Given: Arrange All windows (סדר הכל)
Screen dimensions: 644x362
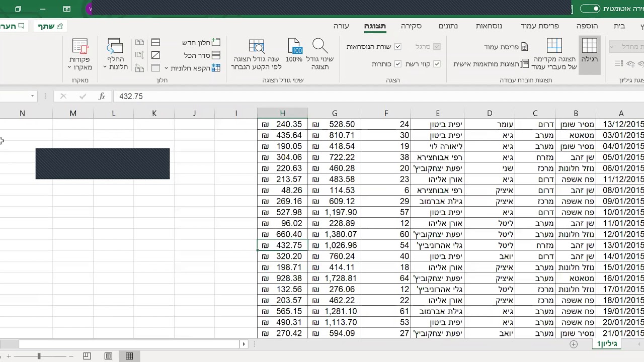Looking at the screenshot, I should [202, 55].
